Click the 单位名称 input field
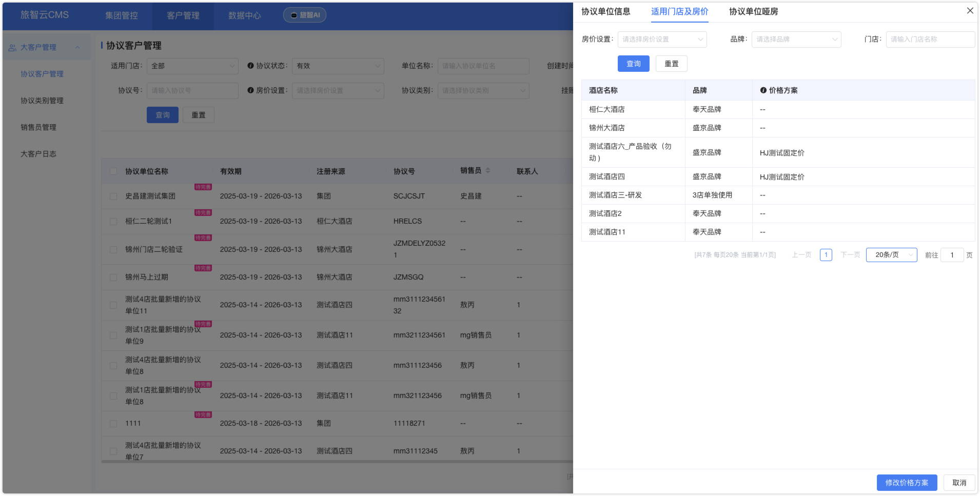 483,66
